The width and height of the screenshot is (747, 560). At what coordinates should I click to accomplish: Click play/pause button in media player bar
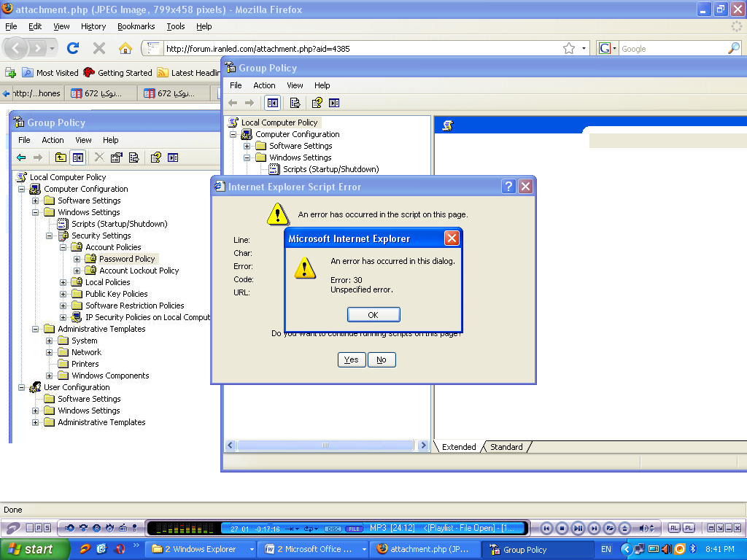tap(578, 528)
